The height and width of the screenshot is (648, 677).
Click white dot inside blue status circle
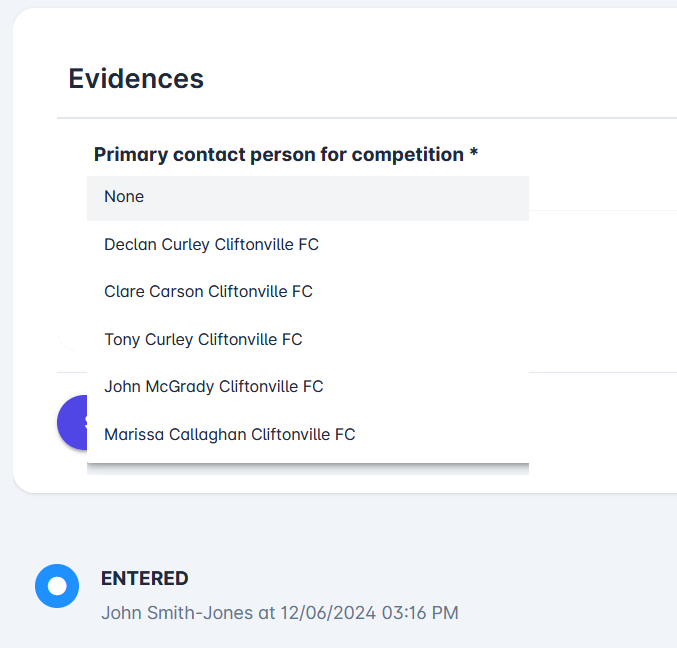click(x=57, y=586)
